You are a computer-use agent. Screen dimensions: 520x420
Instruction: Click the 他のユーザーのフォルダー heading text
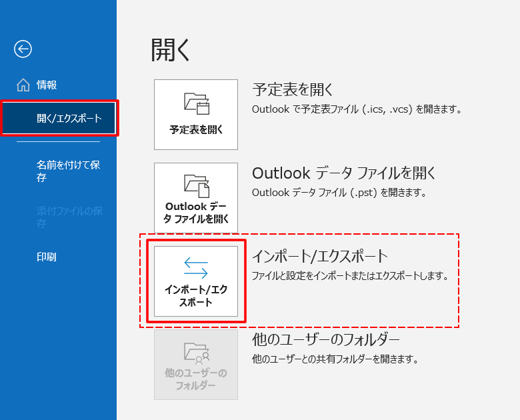click(x=326, y=339)
